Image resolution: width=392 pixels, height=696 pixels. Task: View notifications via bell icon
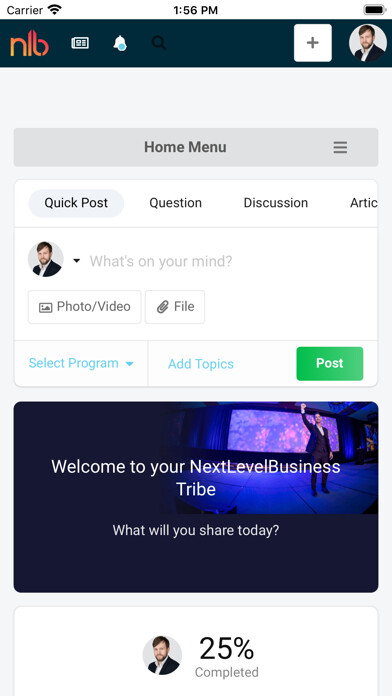coord(120,44)
